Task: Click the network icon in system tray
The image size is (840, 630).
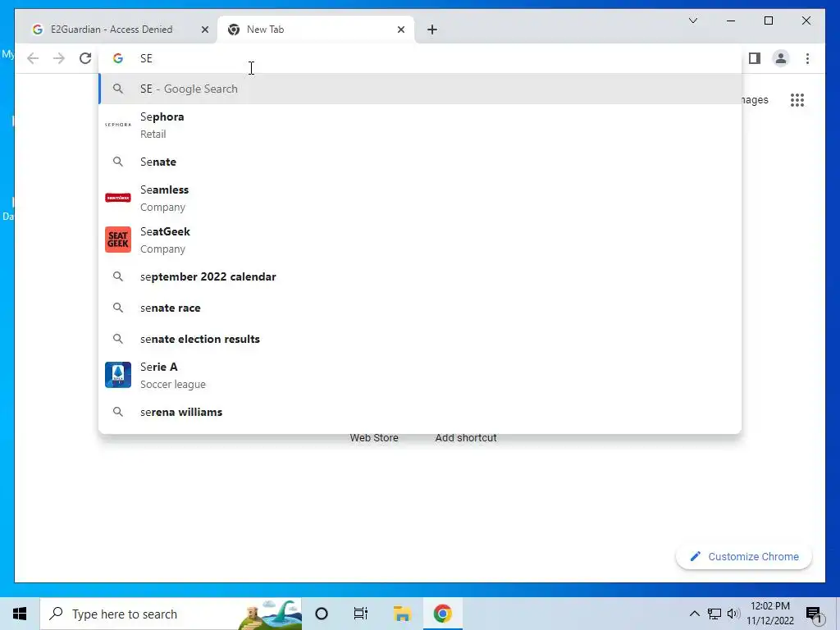Action: point(714,614)
